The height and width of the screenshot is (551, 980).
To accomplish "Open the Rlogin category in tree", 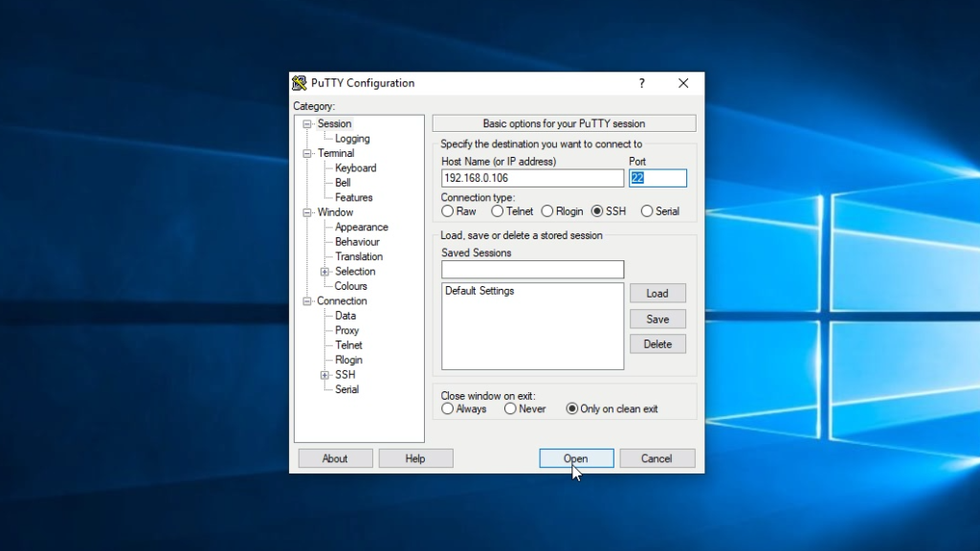I will point(348,360).
